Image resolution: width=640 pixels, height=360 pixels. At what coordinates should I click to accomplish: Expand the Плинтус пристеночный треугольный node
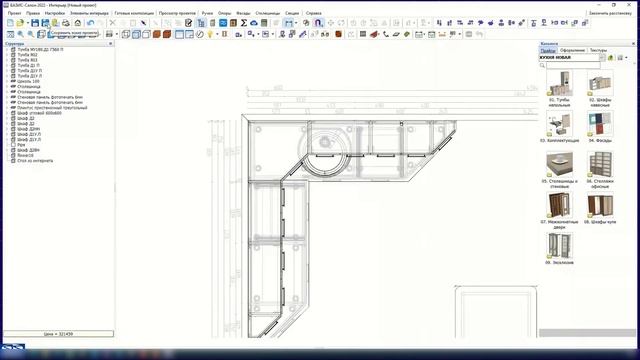point(7,108)
